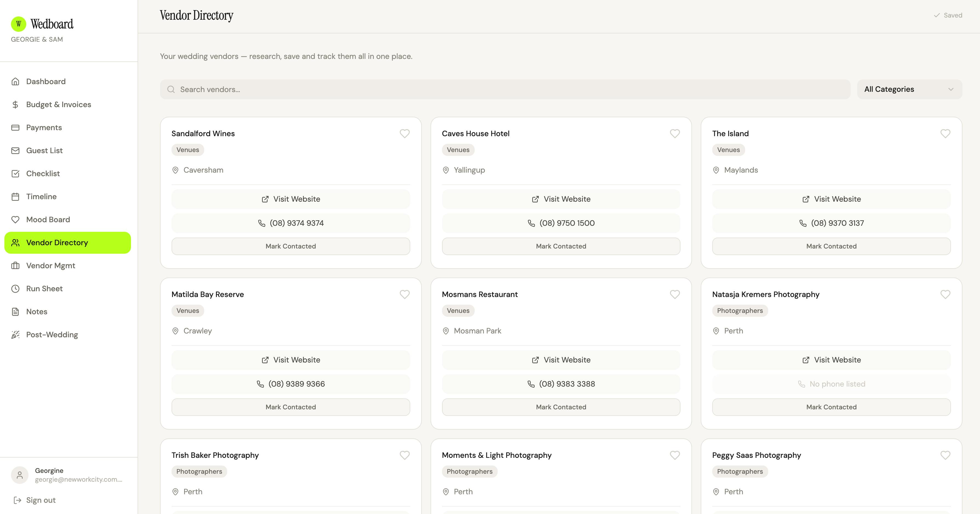Call Caves House Hotel at (08) 9750 1500

tap(561, 223)
